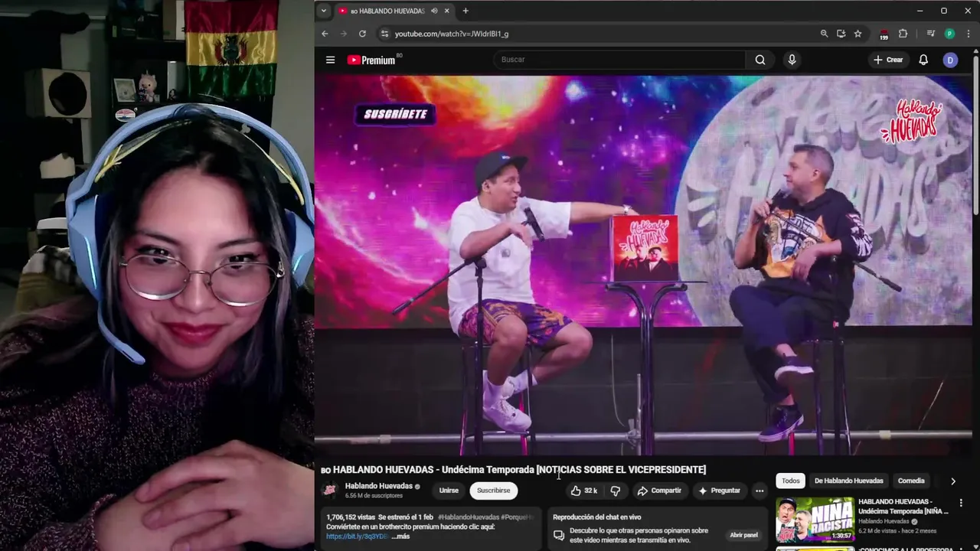The image size is (980, 551).
Task: Open the YouTube hamburger guide menu
Action: [x=330, y=60]
